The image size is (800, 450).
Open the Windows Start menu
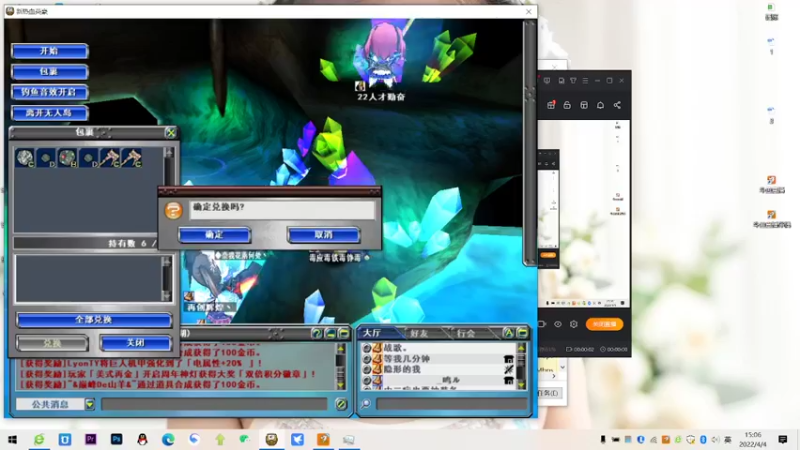pos(13,439)
